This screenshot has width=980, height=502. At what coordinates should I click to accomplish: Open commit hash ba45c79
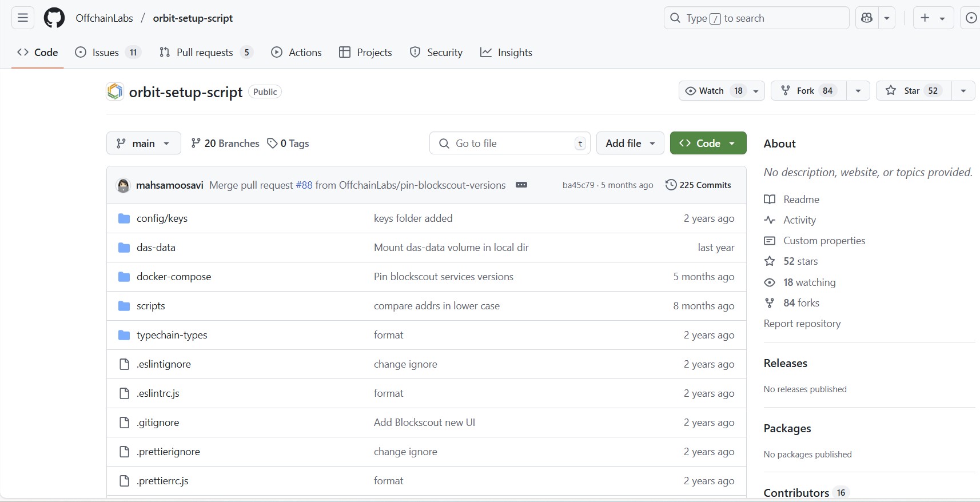tap(578, 185)
